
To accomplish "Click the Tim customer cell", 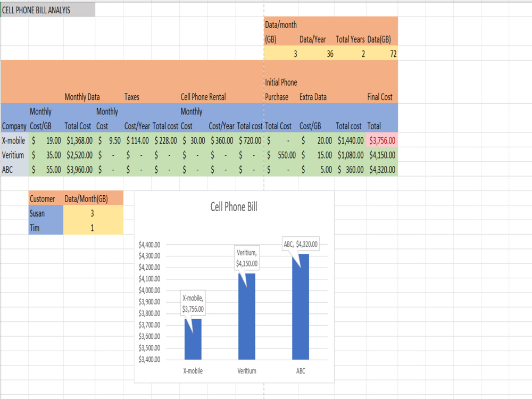I will tap(46, 228).
